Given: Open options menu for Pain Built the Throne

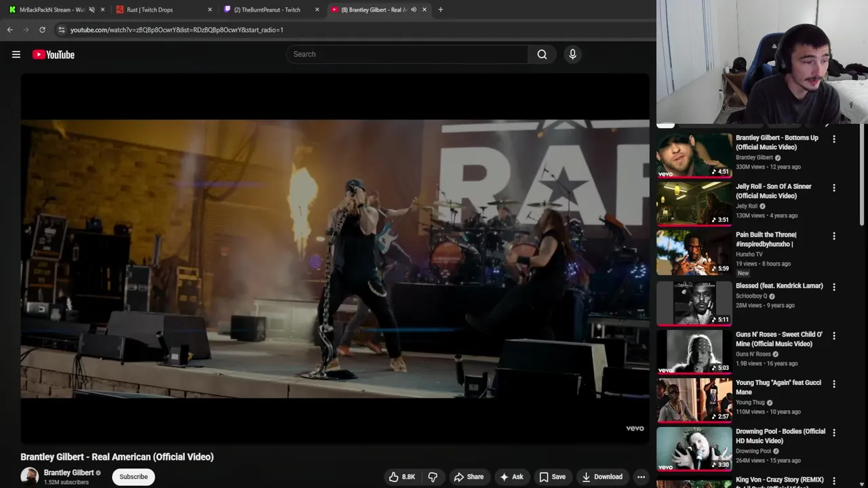Looking at the screenshot, I should click(834, 236).
